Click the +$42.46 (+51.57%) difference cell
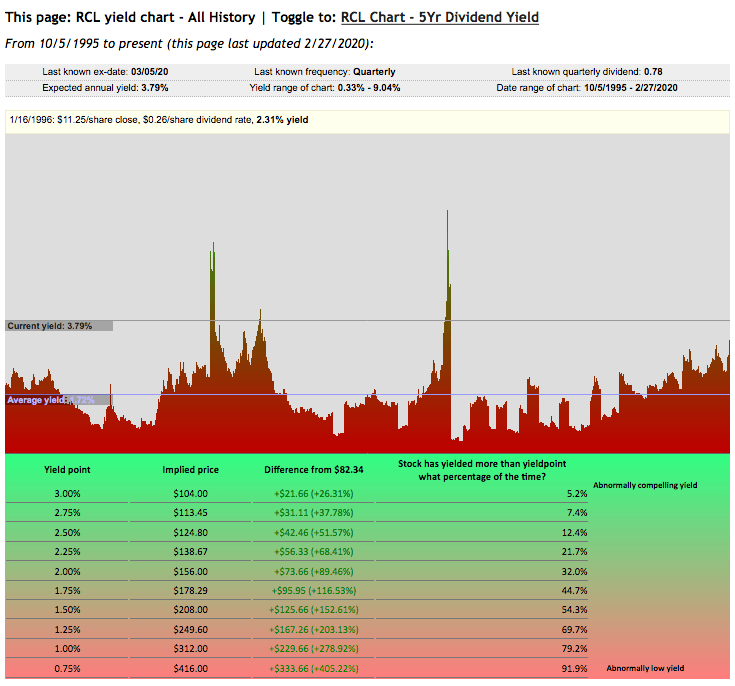 (314, 533)
